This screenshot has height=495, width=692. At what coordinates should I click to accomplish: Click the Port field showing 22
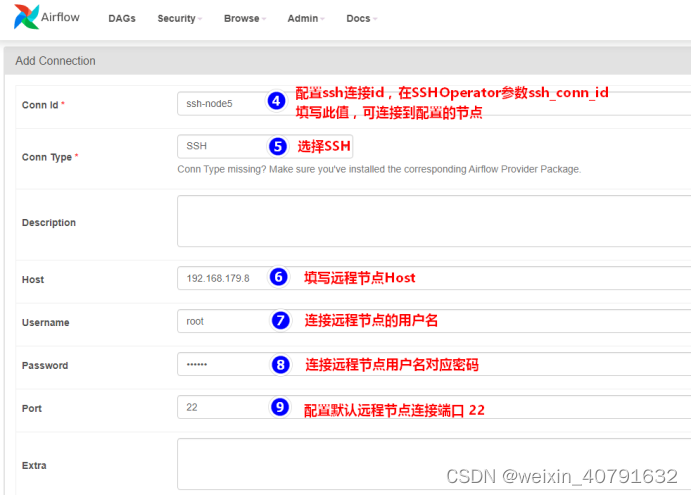tap(434, 407)
